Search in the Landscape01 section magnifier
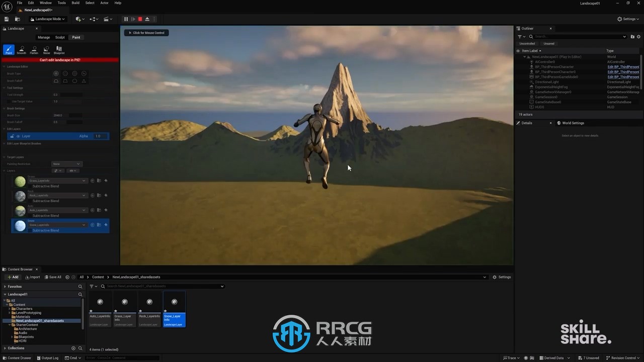The height and width of the screenshot is (362, 644). [80, 294]
